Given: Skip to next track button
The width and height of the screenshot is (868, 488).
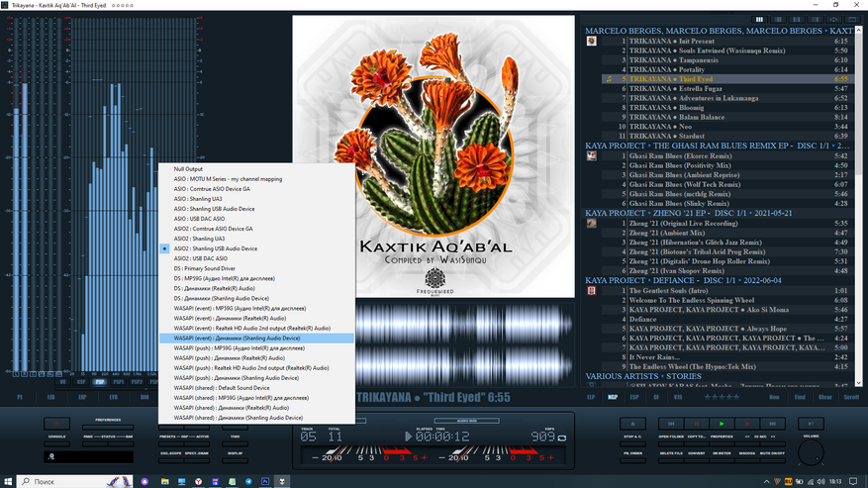Looking at the screenshot, I should pos(773,424).
